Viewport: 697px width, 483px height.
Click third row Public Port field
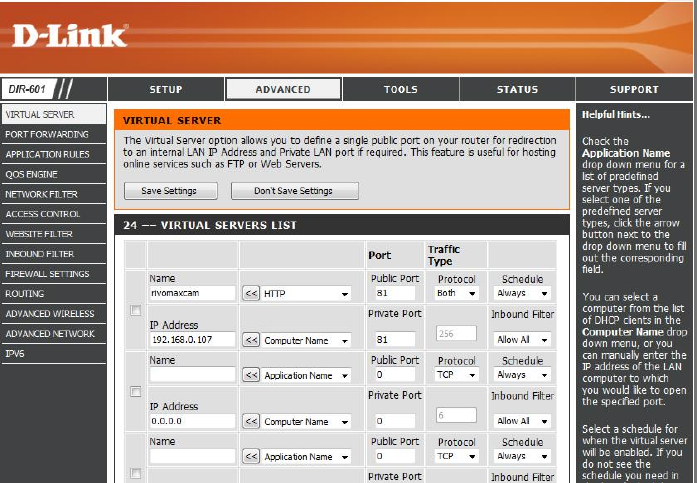pos(395,456)
